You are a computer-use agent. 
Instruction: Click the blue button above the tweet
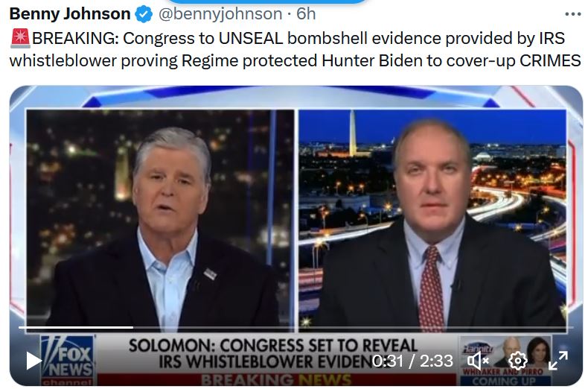(x=268, y=1)
